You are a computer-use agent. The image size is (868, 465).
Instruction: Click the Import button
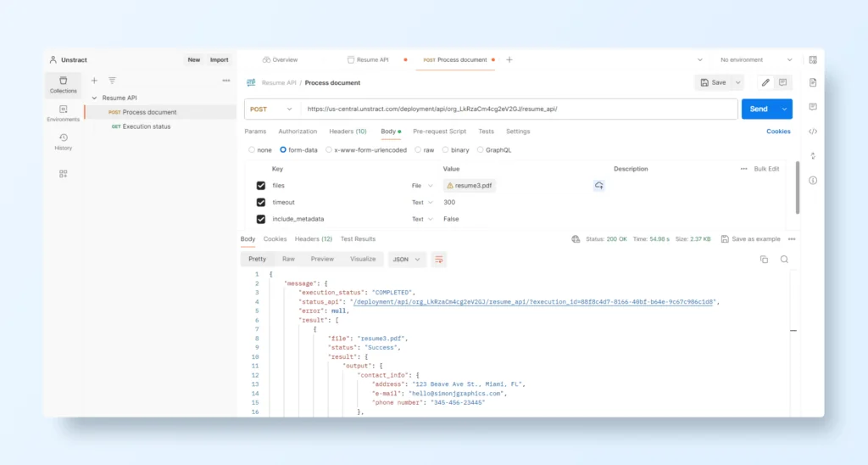[x=220, y=60]
